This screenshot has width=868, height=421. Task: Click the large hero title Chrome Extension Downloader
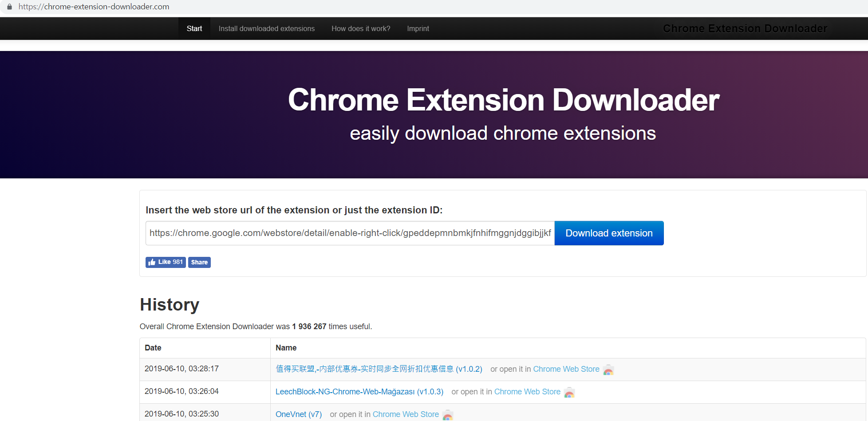point(504,100)
